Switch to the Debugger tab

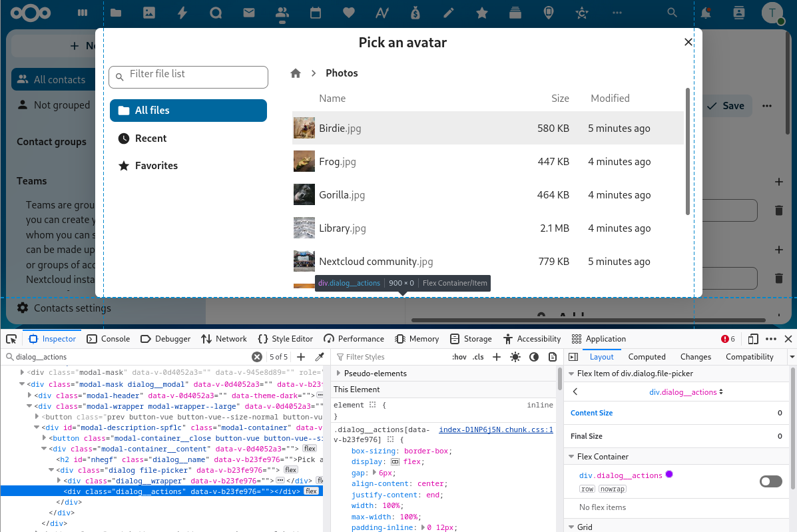tap(166, 339)
